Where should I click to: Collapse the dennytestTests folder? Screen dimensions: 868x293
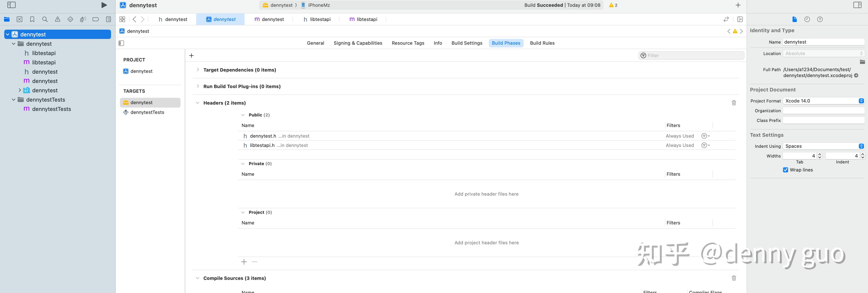[14, 100]
